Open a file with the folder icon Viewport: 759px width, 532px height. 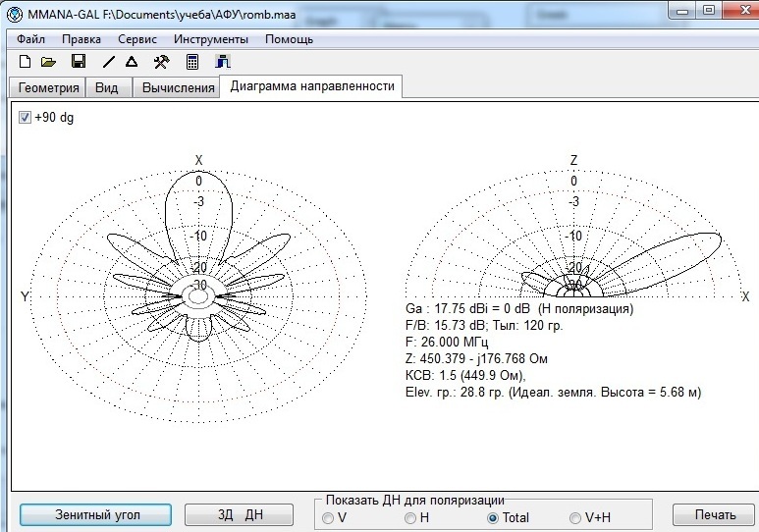coord(48,62)
